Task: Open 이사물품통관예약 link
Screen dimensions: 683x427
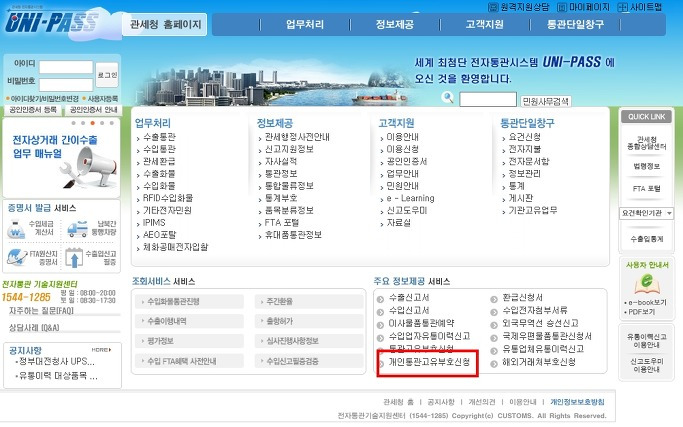Action: click(421, 323)
